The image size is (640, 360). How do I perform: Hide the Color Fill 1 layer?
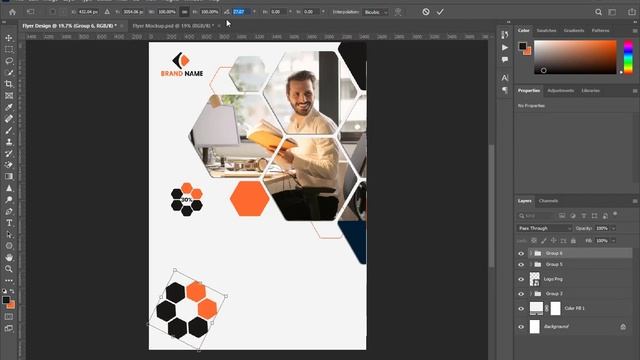point(521,309)
